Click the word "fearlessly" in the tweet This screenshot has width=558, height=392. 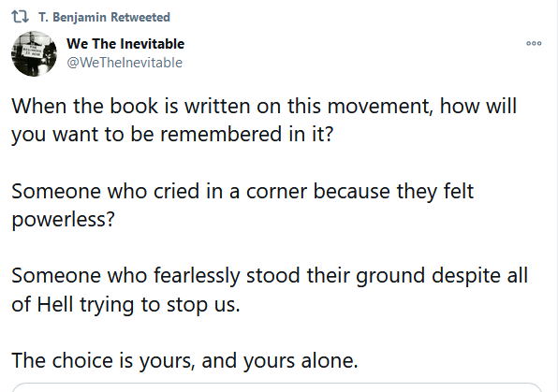[197, 276]
